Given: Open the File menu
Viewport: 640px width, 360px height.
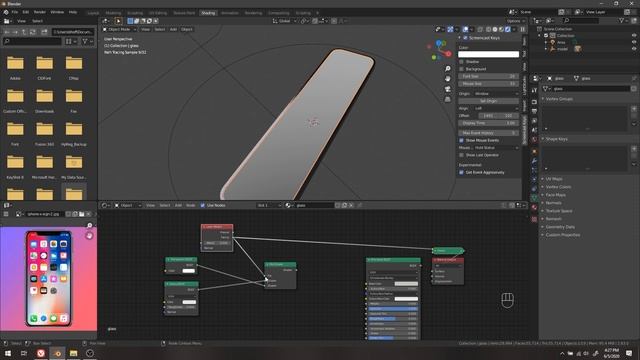Looking at the screenshot, I should (x=15, y=12).
